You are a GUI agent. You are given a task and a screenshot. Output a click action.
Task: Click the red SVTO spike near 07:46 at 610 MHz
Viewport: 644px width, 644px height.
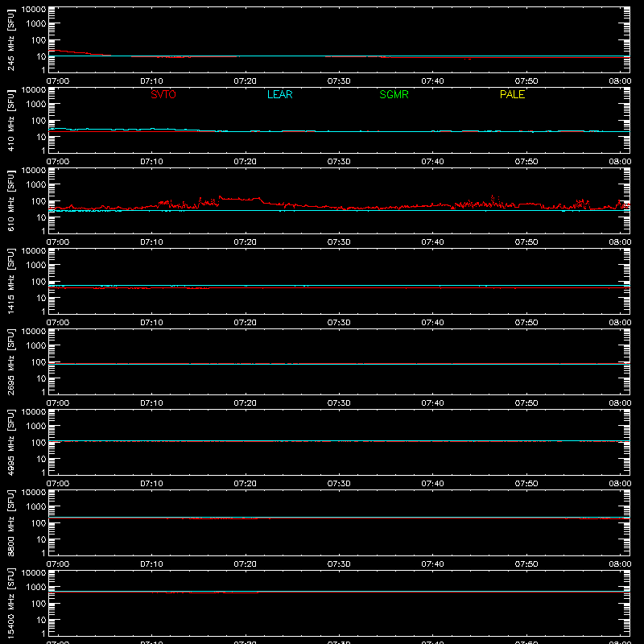coord(493,199)
